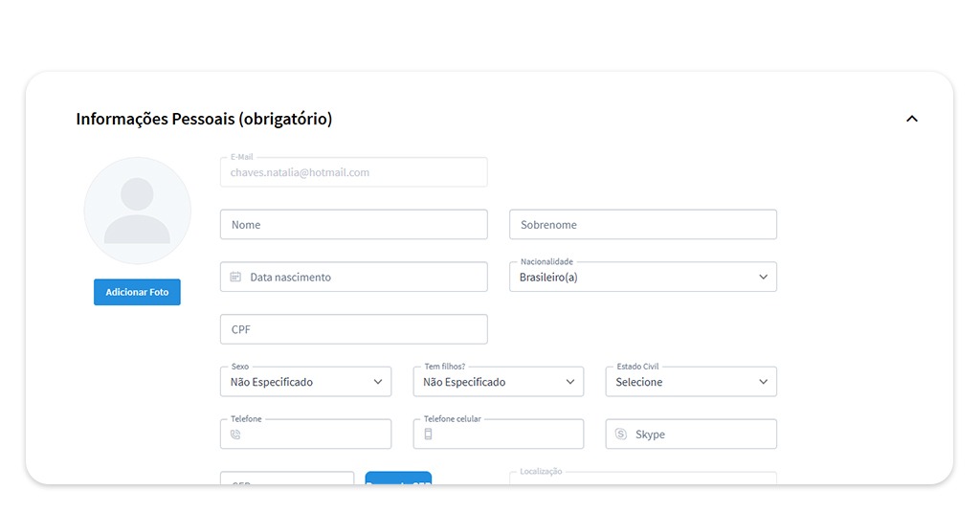Viewport: 980px width, 513px height.
Task: Click into the CPF input field
Action: pyautogui.click(x=353, y=329)
